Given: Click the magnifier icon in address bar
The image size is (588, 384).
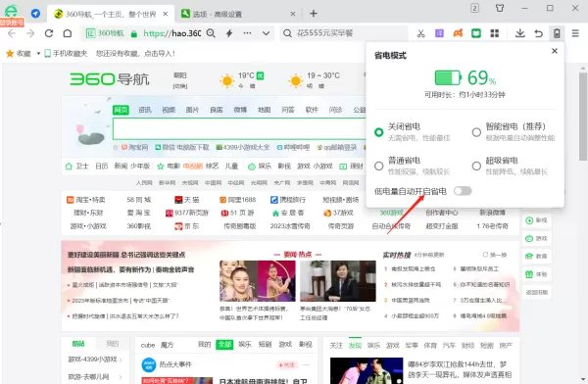Looking at the screenshot, I should (211, 33).
